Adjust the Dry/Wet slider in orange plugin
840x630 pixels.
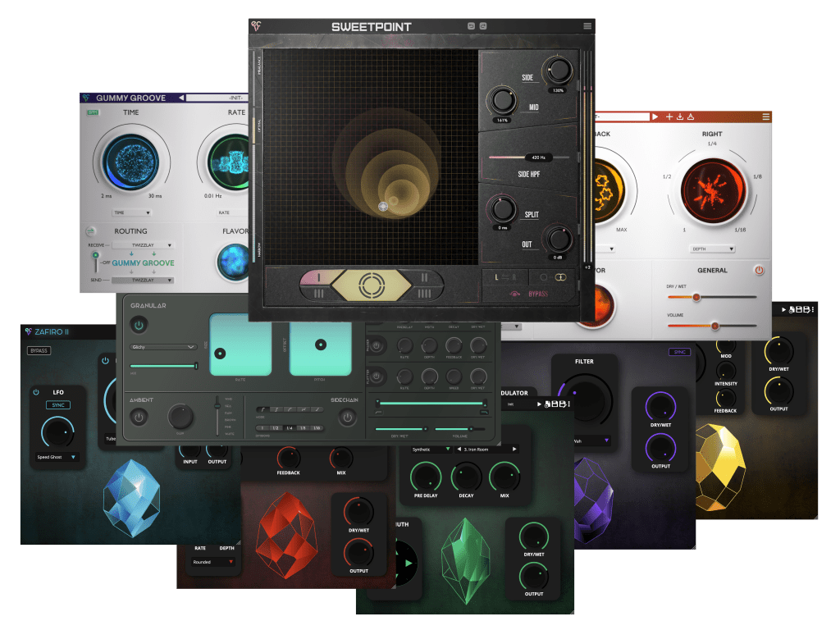pyautogui.click(x=711, y=297)
